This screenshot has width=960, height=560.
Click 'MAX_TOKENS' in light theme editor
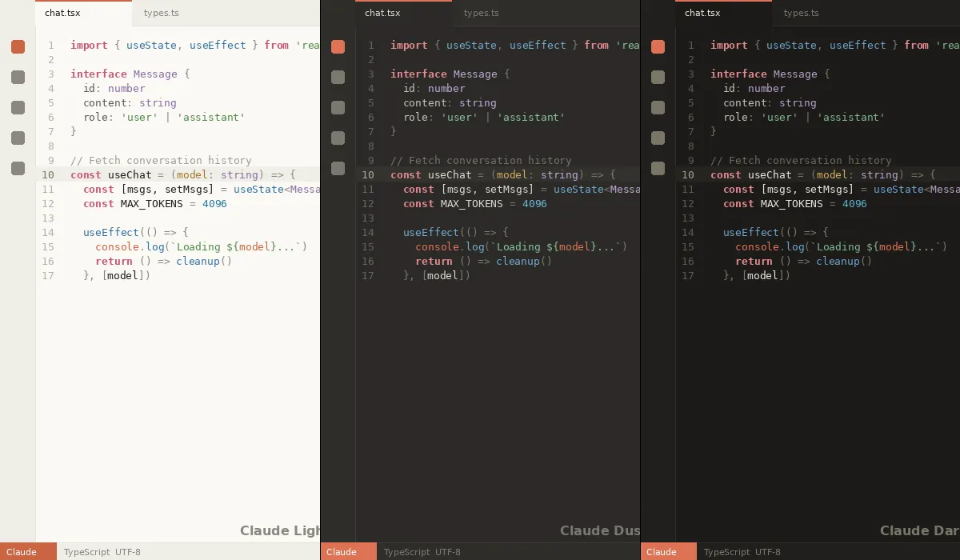[x=152, y=204]
